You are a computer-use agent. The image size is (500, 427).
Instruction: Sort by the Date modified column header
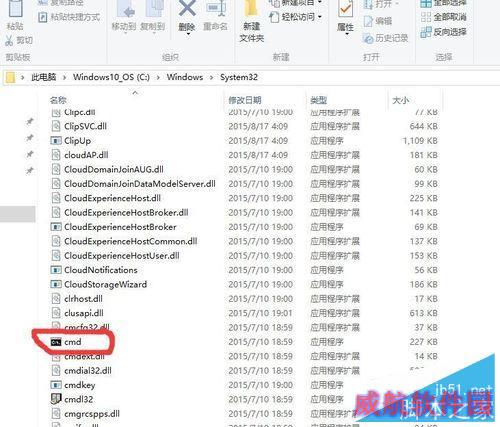(x=245, y=100)
